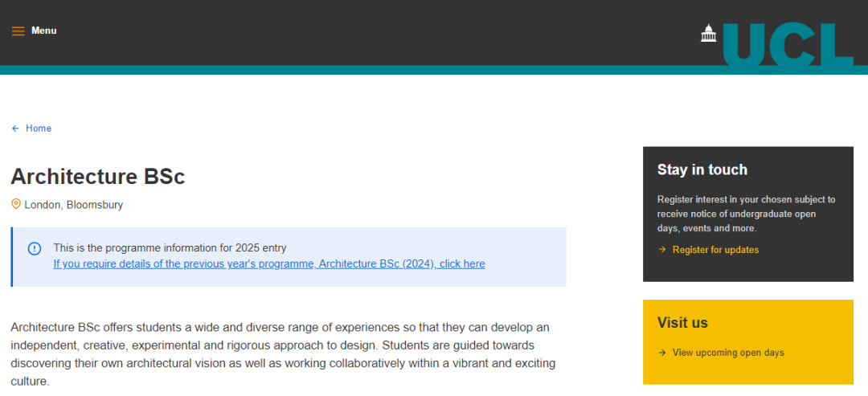Viewport: 868px width, 396px height.
Task: Open previous year's Architecture BSc (2024) link
Action: pyautogui.click(x=269, y=263)
